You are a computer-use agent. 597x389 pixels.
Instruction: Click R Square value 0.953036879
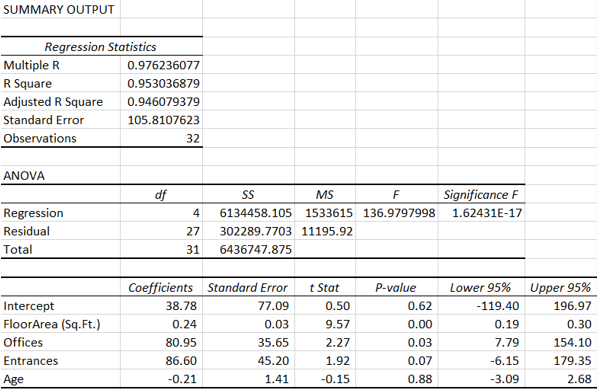(163, 83)
